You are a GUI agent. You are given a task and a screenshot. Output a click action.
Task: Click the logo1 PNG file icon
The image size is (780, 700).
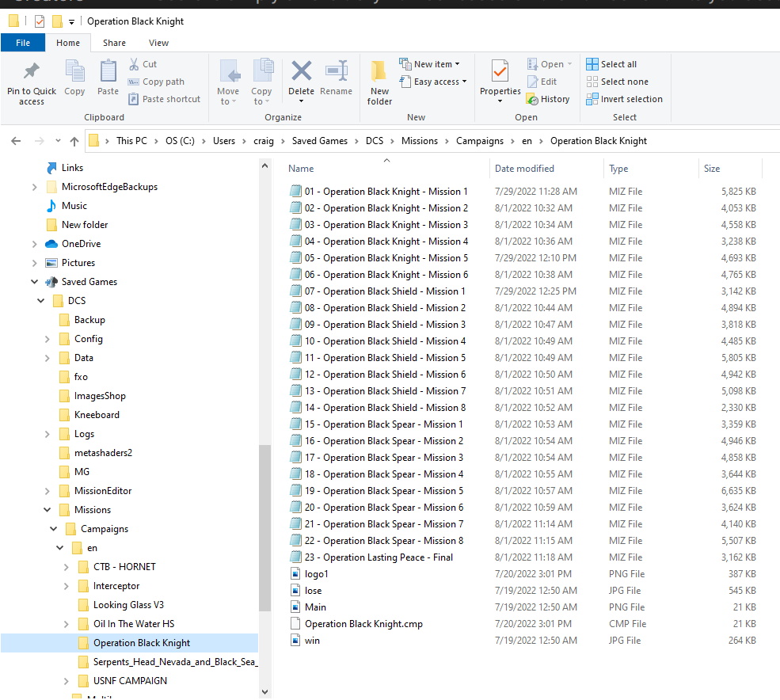click(295, 574)
